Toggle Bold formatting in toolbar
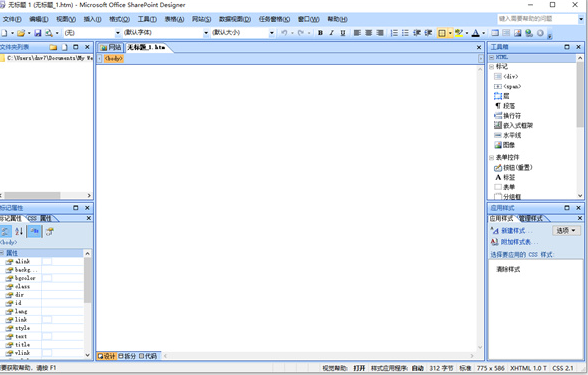Viewport: 588px width, 375px height. [320, 33]
